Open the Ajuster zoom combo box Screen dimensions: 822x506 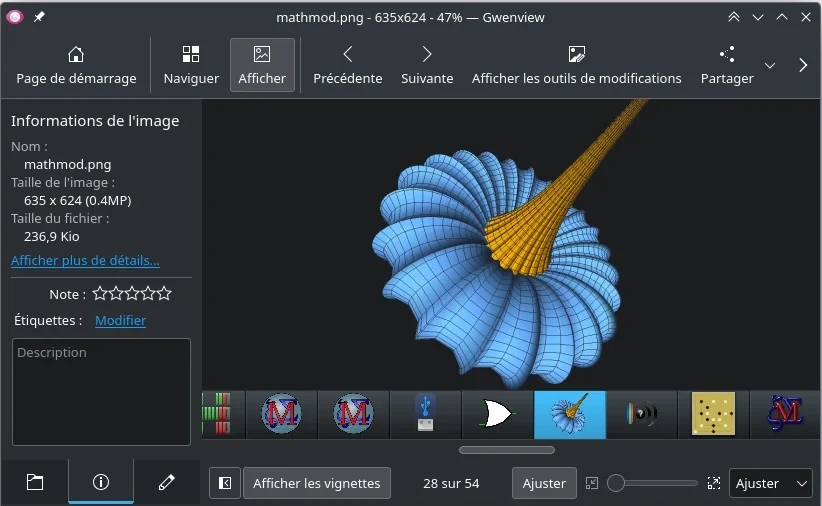771,483
